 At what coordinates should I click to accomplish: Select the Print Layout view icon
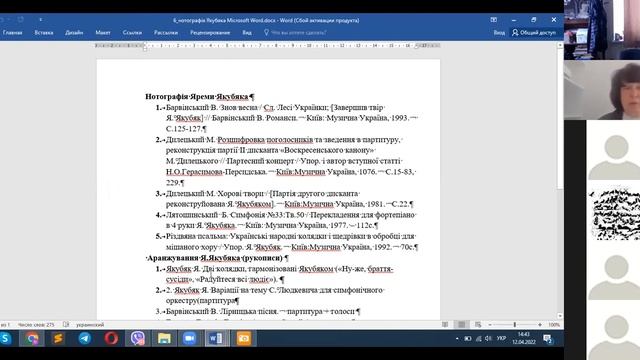[x=461, y=325]
